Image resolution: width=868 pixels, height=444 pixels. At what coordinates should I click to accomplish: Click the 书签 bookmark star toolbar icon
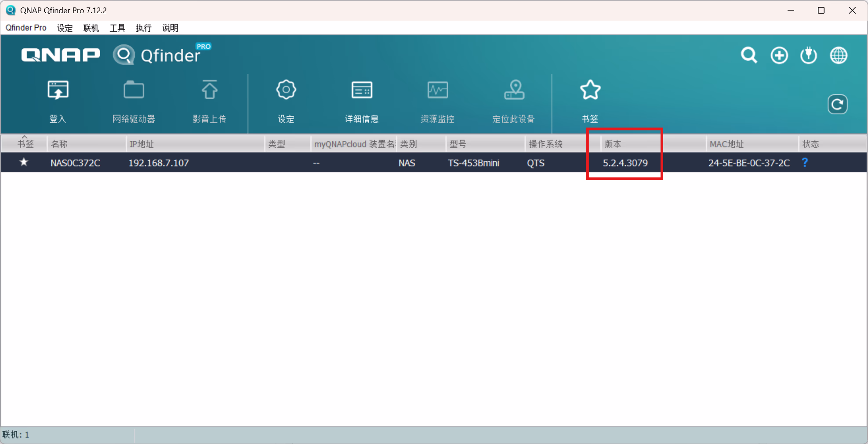(x=590, y=102)
